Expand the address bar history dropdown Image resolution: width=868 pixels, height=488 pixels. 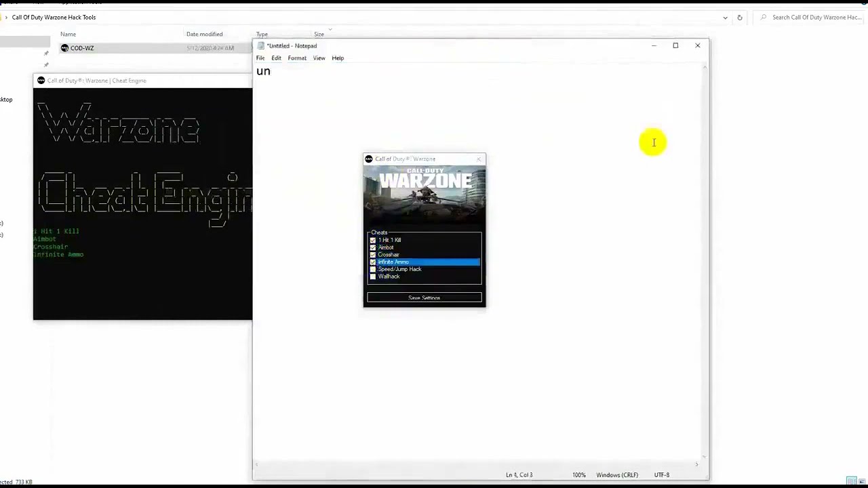click(x=726, y=18)
